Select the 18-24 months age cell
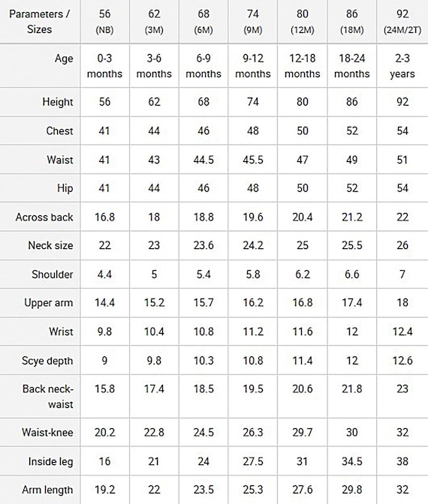Screen dimensions: 428x504 click(351, 65)
